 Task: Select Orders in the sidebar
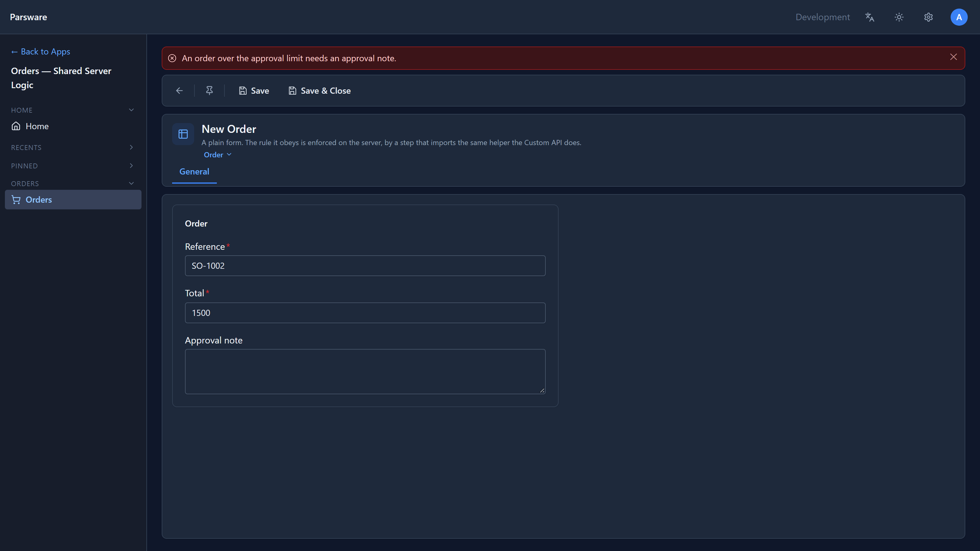73,200
